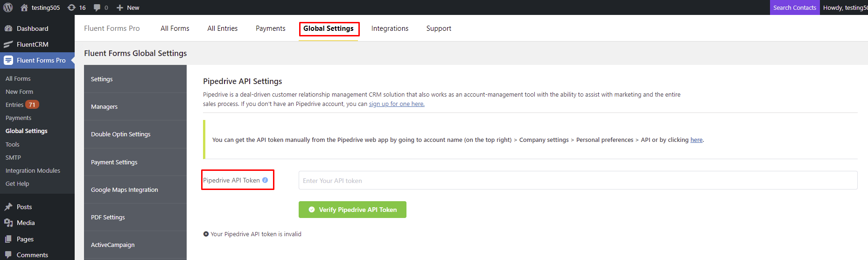Open Media in the sidebar
The width and height of the screenshot is (868, 260).
point(26,223)
